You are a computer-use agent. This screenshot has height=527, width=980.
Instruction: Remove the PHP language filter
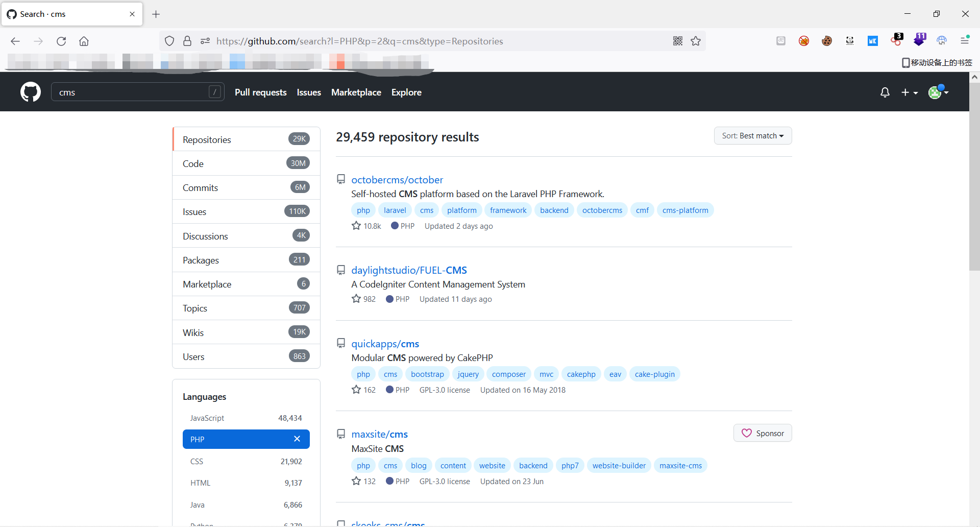(297, 439)
